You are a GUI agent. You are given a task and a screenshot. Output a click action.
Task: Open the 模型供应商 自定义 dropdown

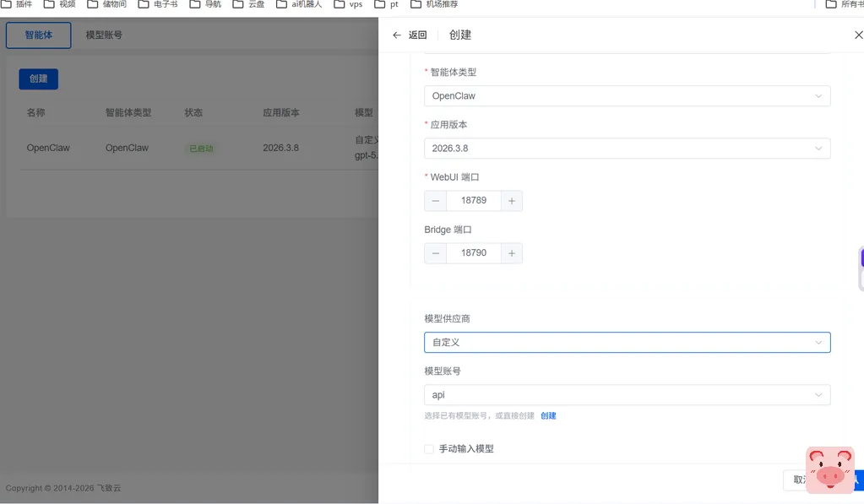click(627, 343)
